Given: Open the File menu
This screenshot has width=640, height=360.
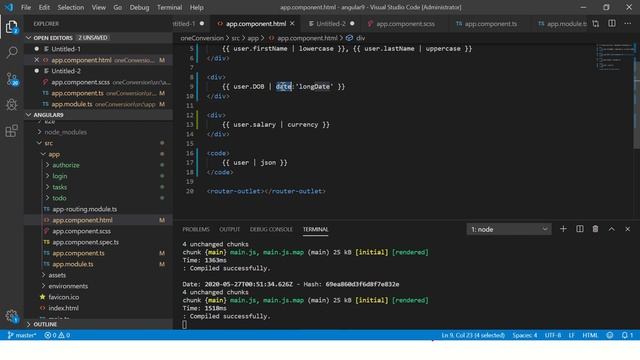Looking at the screenshot, I should 26,7.
